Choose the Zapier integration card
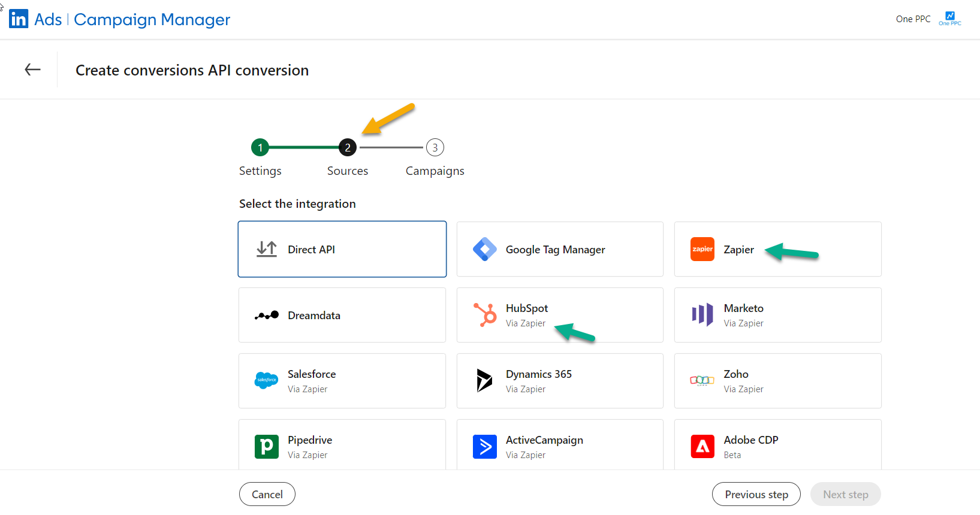980x515 pixels. [778, 249]
